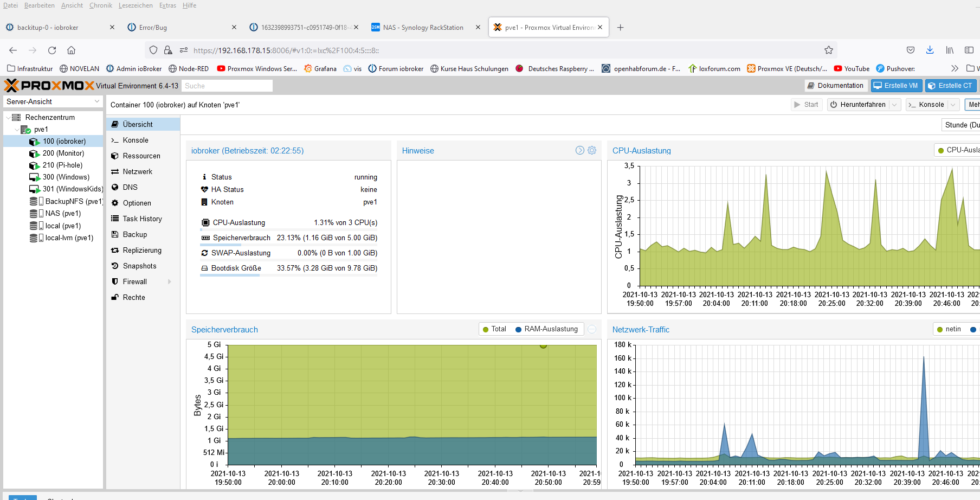The height and width of the screenshot is (500, 980).
Task: Open the Chronik menu
Action: [x=101, y=5]
